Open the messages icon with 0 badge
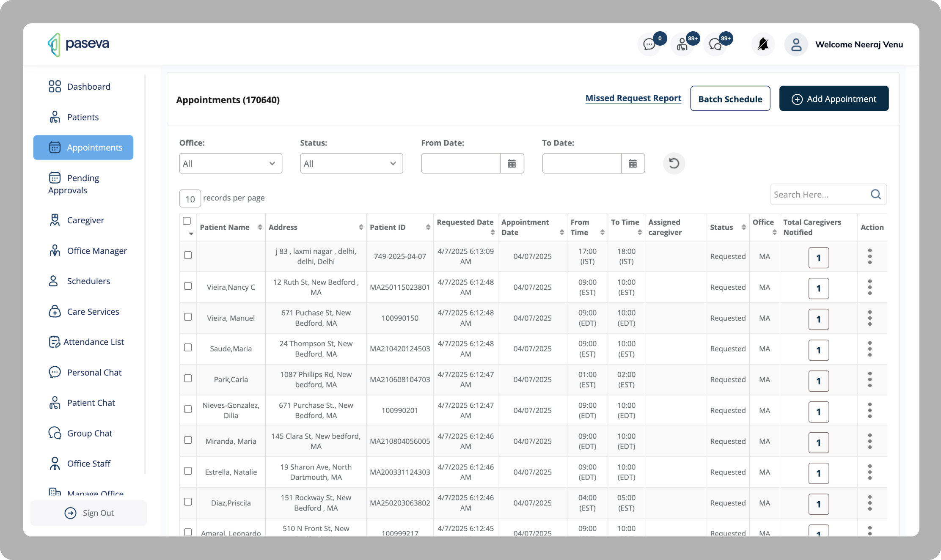This screenshot has width=941, height=560. coord(649,44)
